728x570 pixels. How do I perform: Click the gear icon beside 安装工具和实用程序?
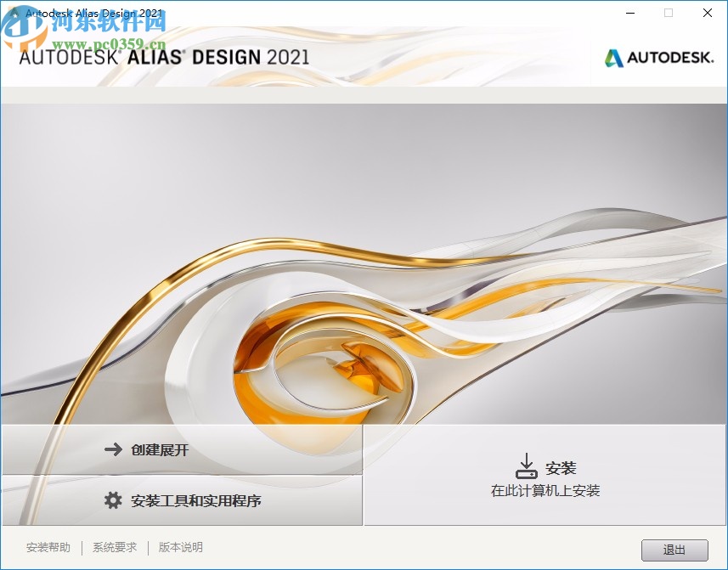(x=111, y=500)
